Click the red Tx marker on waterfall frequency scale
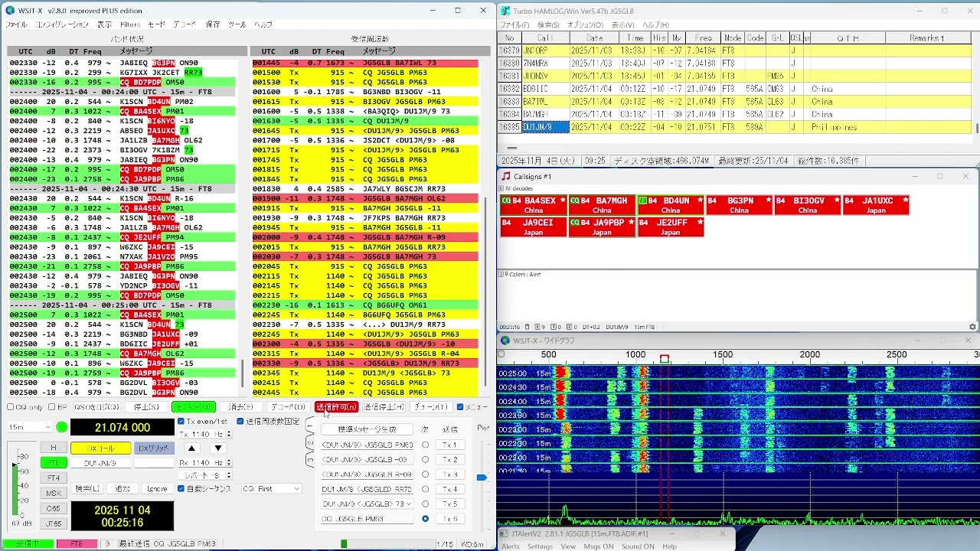Image resolution: width=980 pixels, height=551 pixels. pyautogui.click(x=664, y=358)
